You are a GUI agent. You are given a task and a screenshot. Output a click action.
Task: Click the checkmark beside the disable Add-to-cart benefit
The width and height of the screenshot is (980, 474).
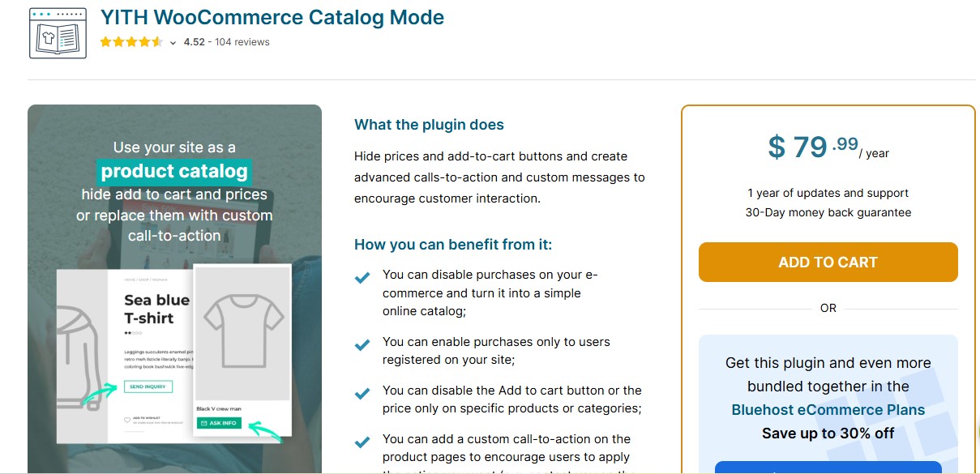[x=362, y=392]
